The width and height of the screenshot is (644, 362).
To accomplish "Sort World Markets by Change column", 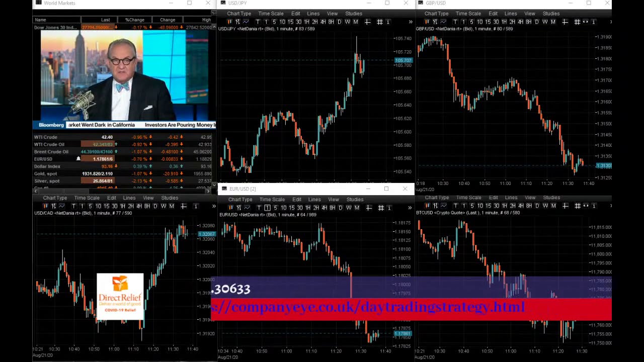I will tap(168, 20).
